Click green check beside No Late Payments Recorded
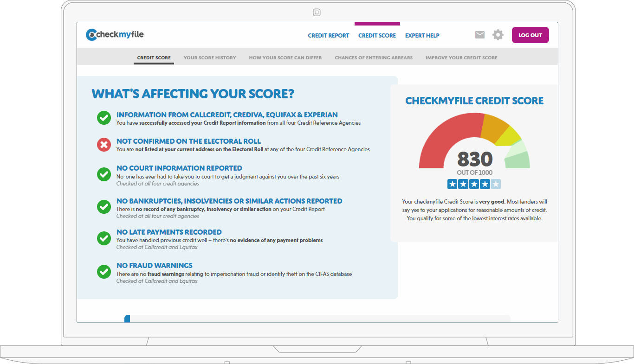The height and width of the screenshot is (364, 634). [x=104, y=238]
